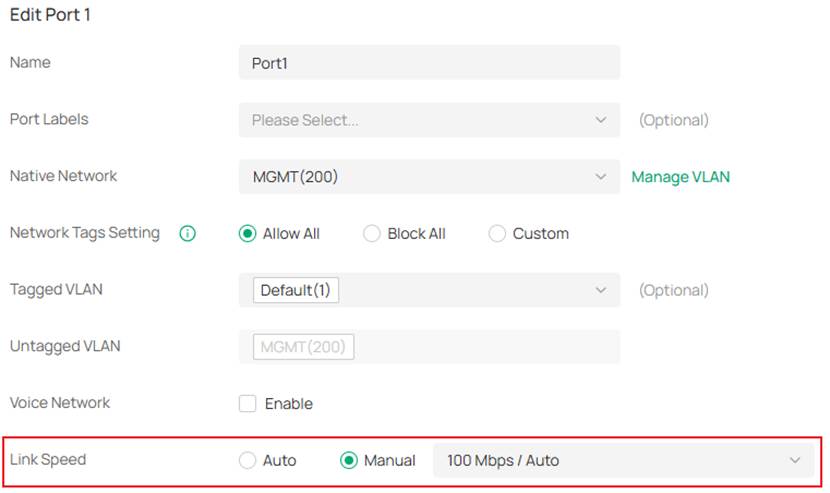The image size is (830, 493).
Task: Select Manual link speed option
Action: point(349,461)
